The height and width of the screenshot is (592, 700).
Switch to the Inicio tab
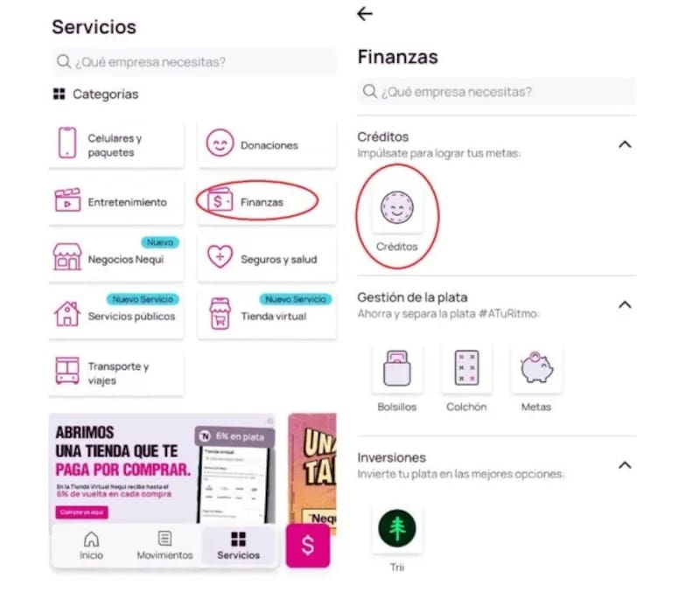coord(92,545)
